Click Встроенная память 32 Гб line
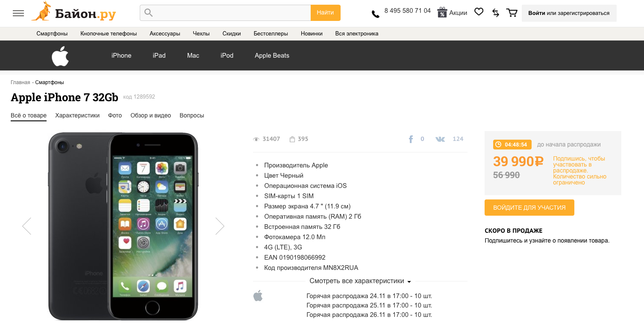This screenshot has width=644, height=325. [x=302, y=227]
